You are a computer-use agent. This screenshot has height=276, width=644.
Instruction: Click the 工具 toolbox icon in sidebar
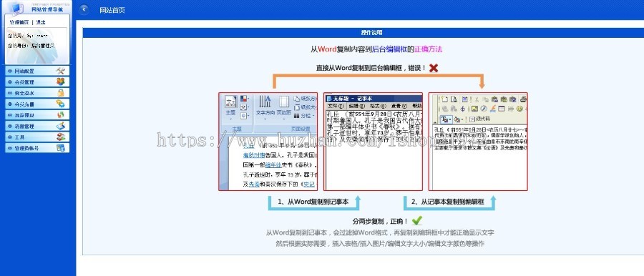pos(60,137)
